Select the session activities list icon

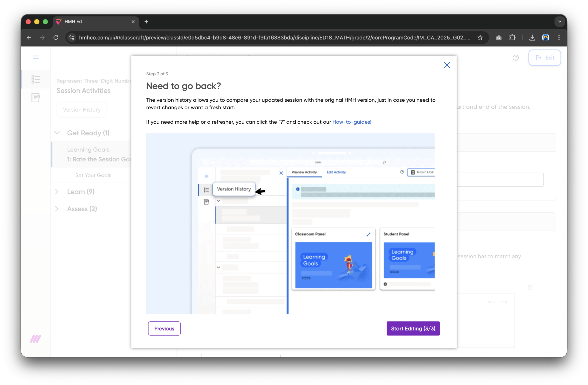pyautogui.click(x=36, y=79)
